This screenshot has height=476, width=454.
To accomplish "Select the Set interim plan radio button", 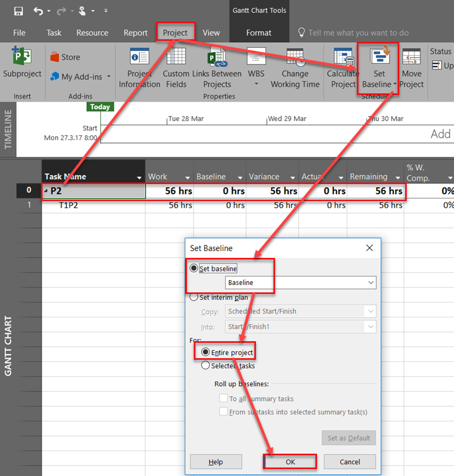I will coord(194,297).
